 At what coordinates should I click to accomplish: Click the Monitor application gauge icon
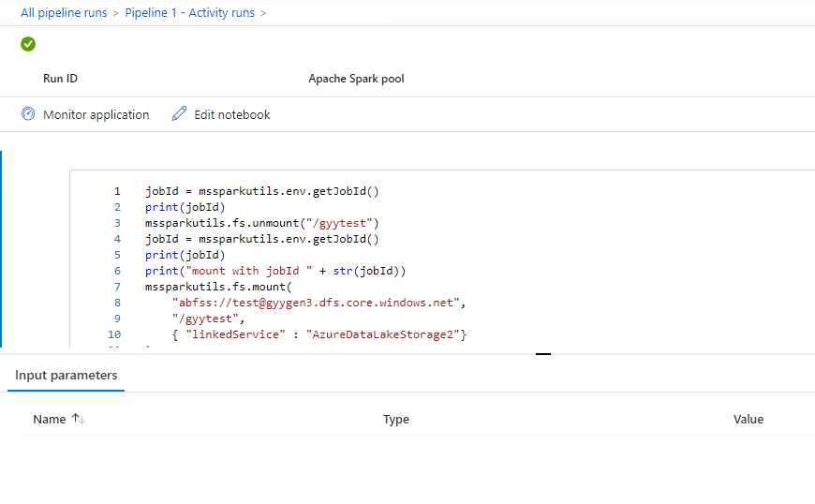point(28,114)
